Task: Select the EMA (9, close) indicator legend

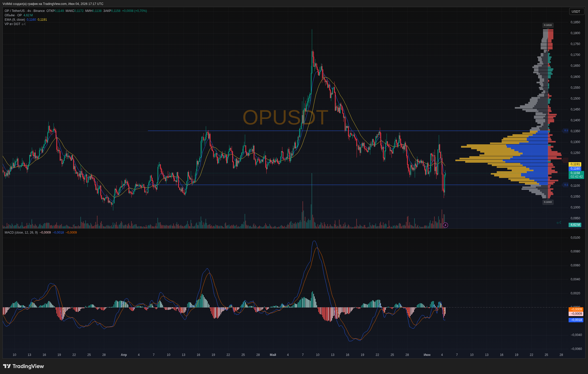Action: click(15, 20)
